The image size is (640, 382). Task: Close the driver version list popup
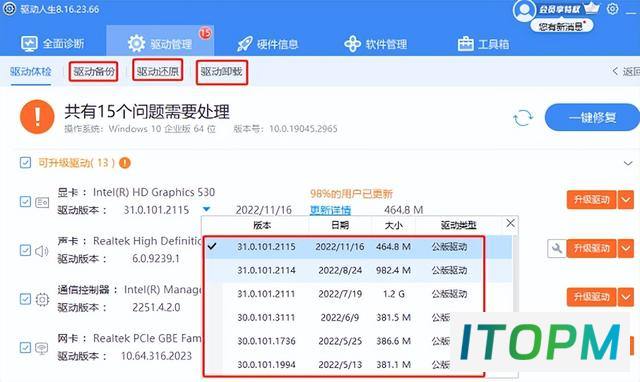point(510,223)
